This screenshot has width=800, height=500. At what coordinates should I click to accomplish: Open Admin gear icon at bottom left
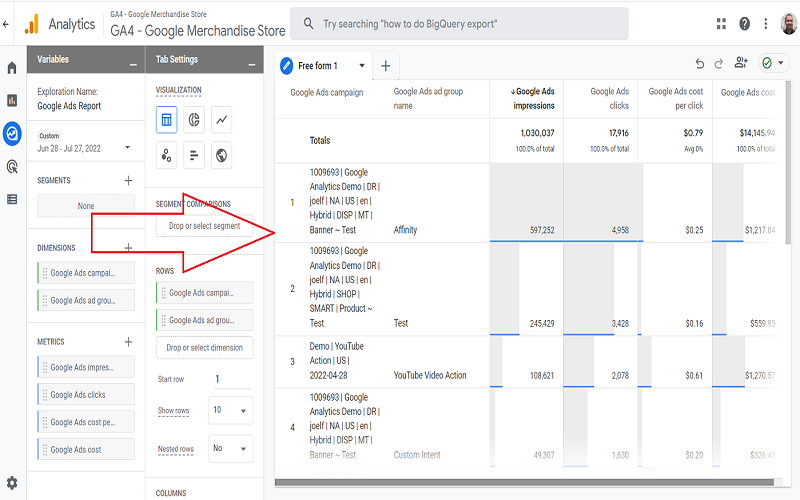12,483
